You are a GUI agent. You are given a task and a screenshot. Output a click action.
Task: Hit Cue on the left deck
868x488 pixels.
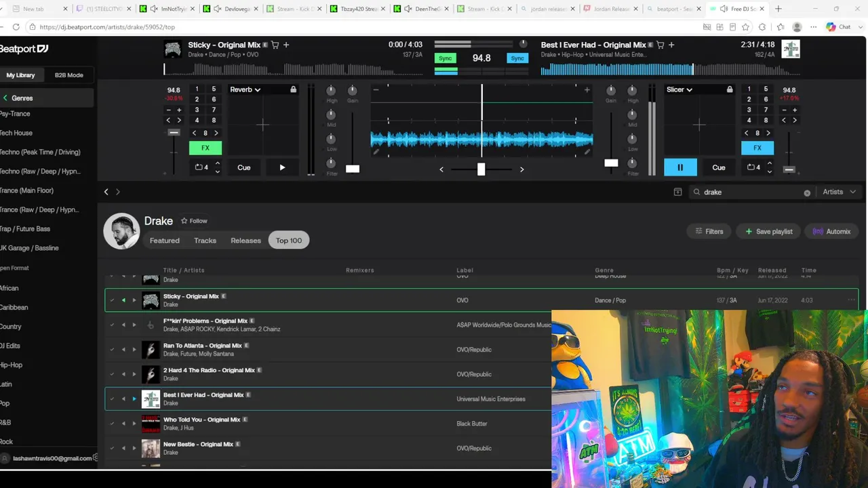tap(244, 167)
